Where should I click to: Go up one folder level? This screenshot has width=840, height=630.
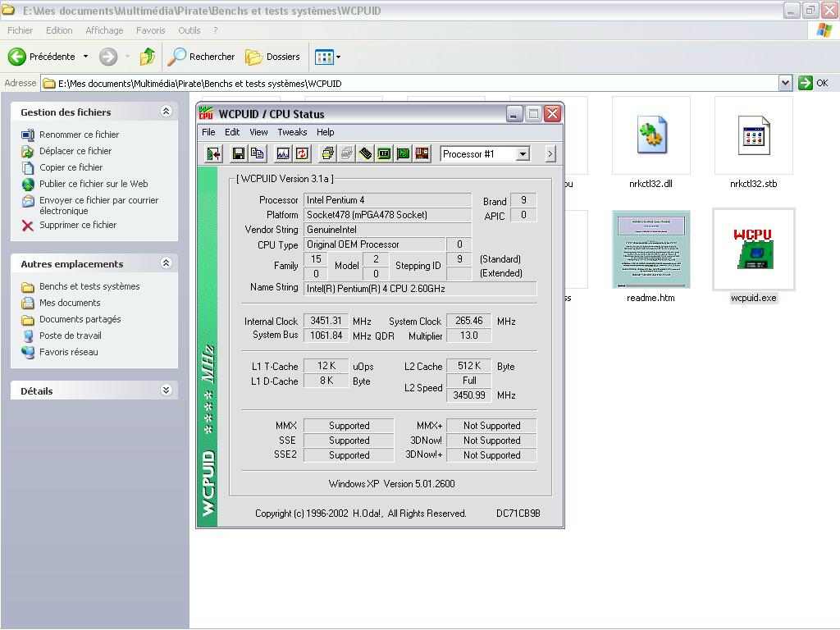[x=148, y=57]
